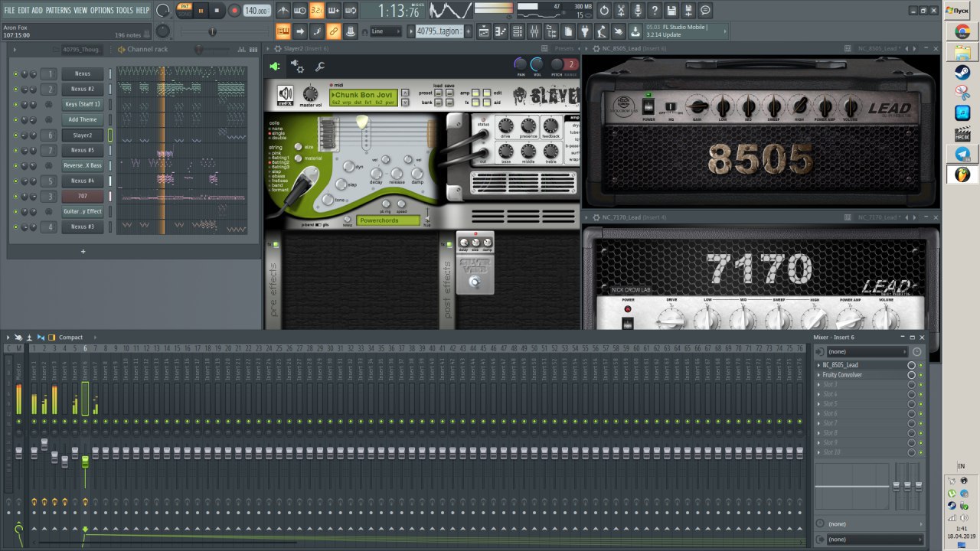Screen dimensions: 980x551
Task: Open the chat bubble icon
Action: click(x=705, y=11)
